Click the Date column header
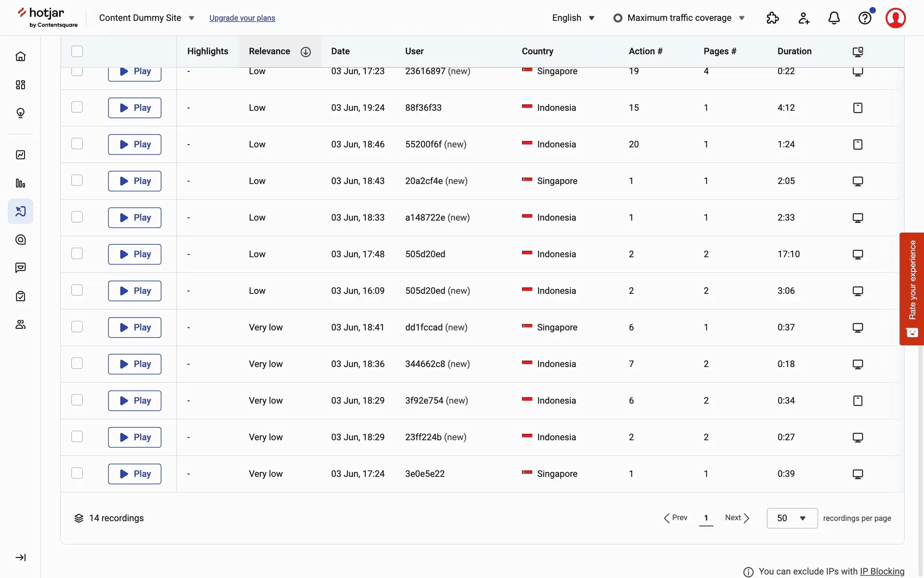The width and height of the screenshot is (924, 578). click(340, 52)
